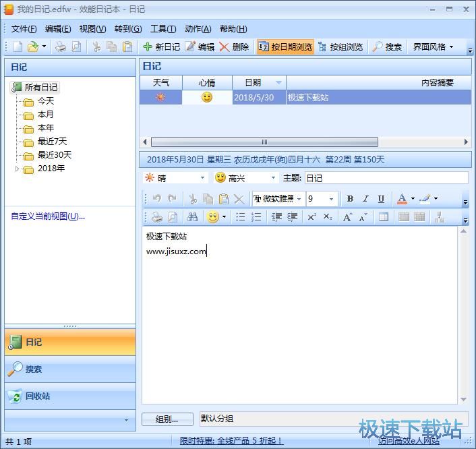Apply the font color A button
The width and height of the screenshot is (476, 449).
[402, 199]
